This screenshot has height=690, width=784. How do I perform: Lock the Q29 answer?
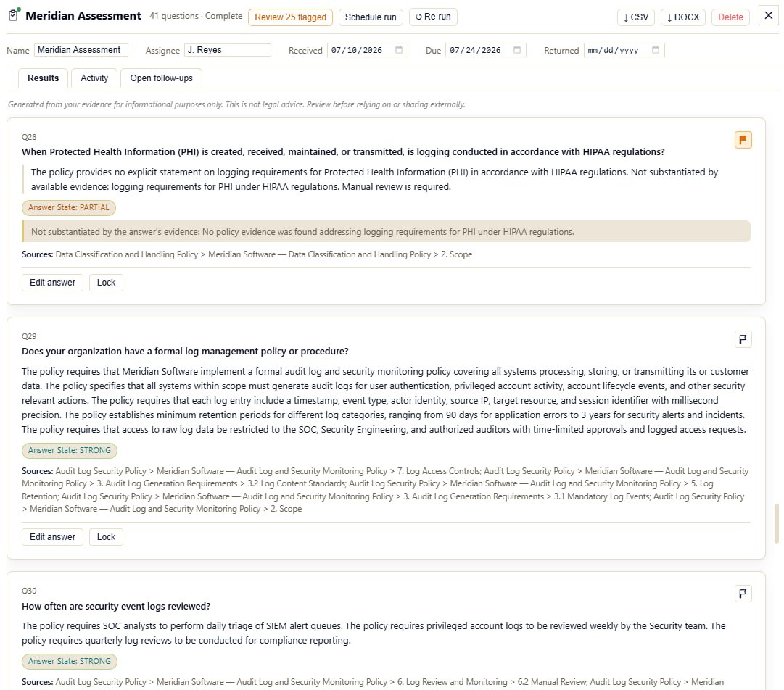(x=106, y=536)
